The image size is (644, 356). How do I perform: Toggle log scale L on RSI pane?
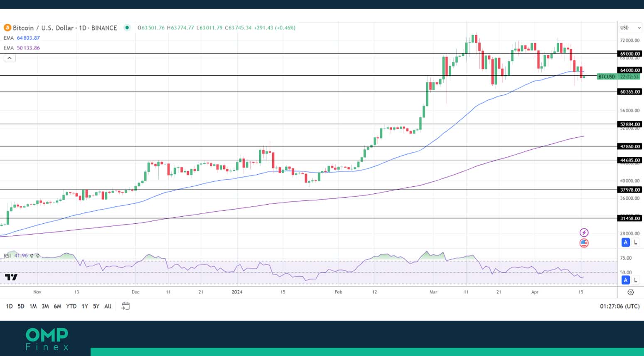[x=635, y=280]
